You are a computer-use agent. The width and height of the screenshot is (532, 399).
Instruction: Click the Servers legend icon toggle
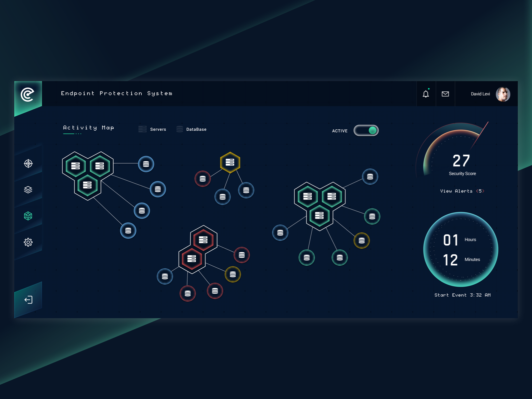[x=143, y=129]
